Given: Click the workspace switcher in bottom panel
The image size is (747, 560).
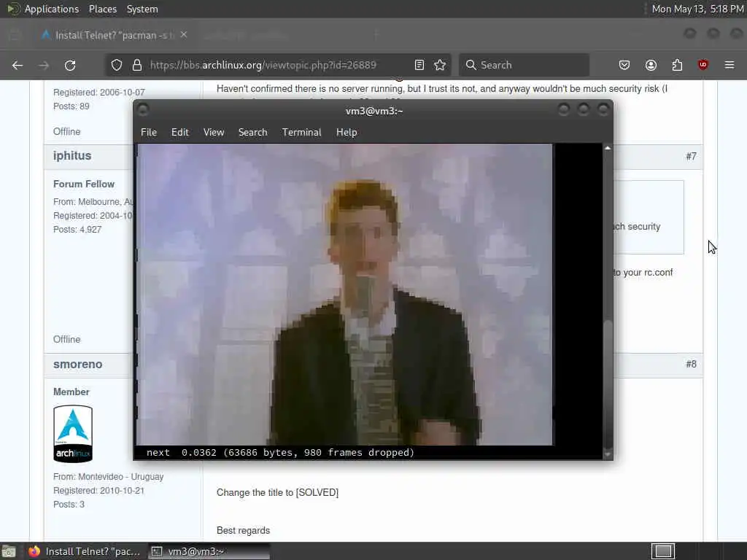Looking at the screenshot, I should pos(663,551).
